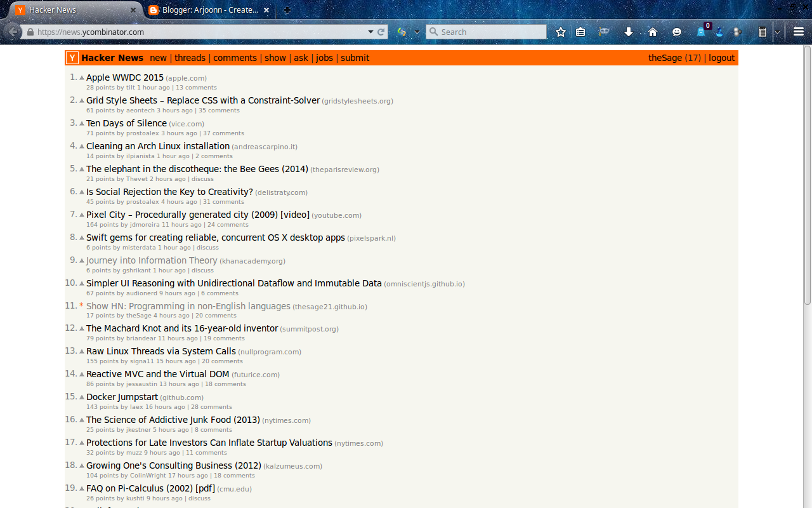Click the notepad extension icon
The height and width of the screenshot is (508, 812).
click(x=763, y=32)
